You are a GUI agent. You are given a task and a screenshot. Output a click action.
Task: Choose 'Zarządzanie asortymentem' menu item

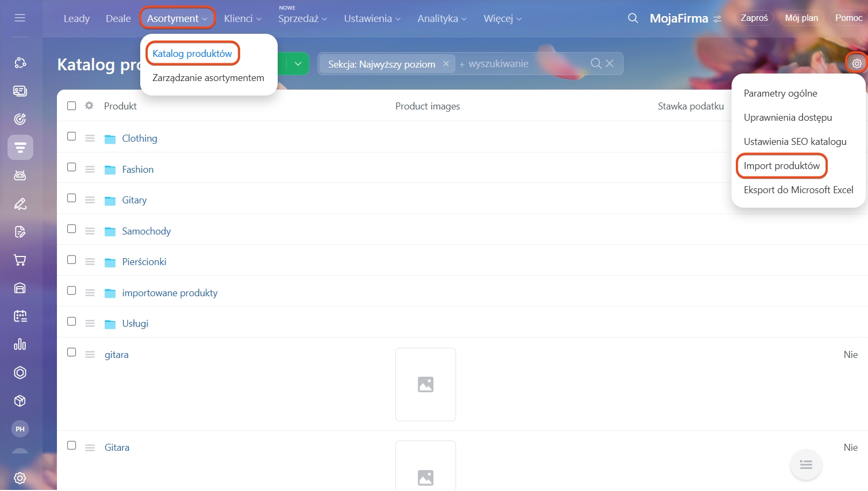(x=208, y=78)
